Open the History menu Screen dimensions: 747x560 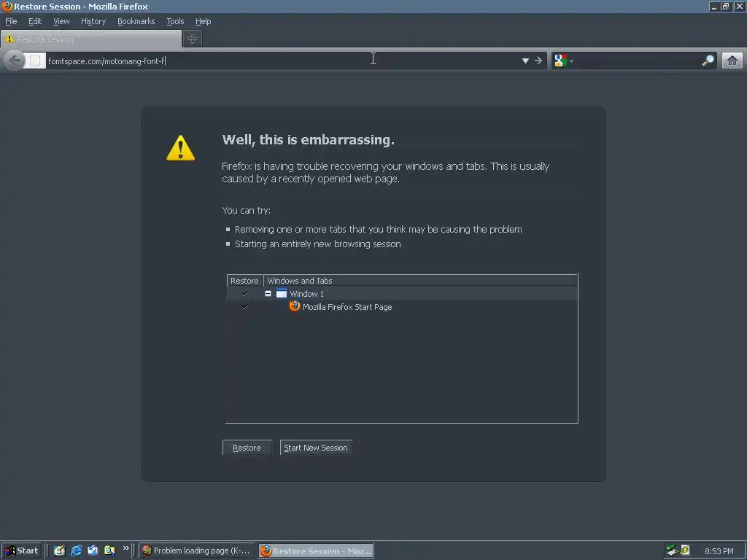pos(93,21)
